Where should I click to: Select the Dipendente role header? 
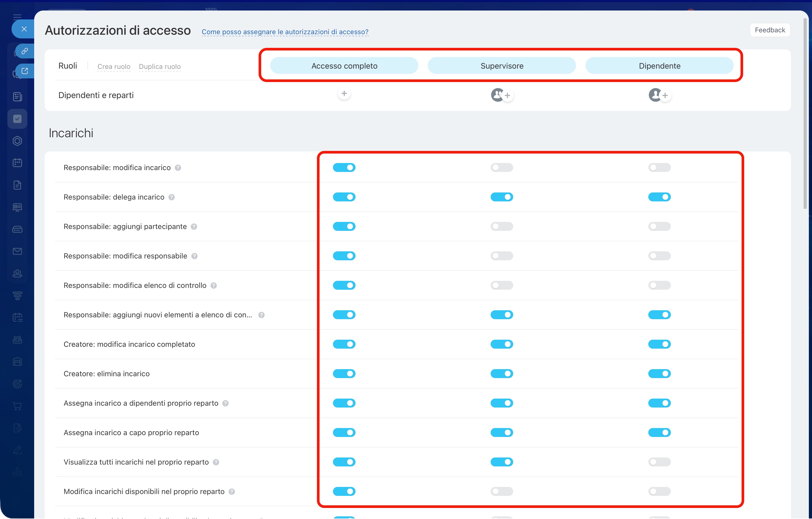click(x=659, y=66)
